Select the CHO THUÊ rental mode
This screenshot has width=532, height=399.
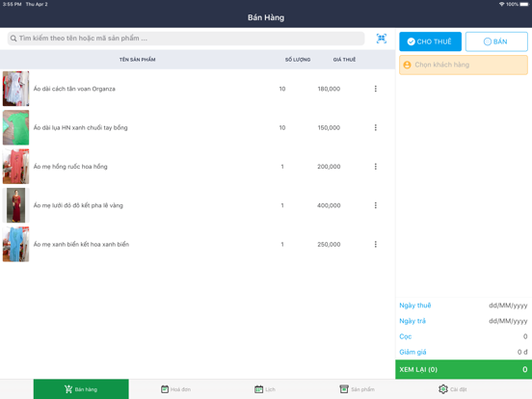coord(430,41)
